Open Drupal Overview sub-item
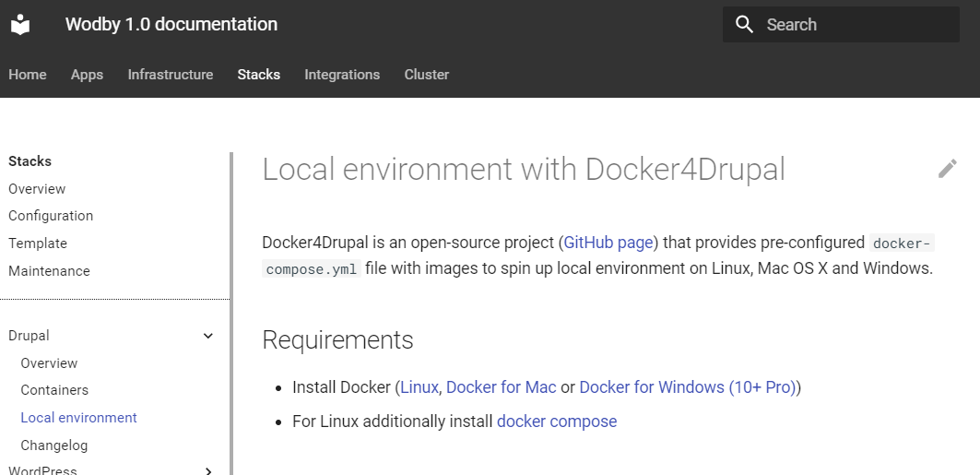Viewport: 980px width, 475px height. (49, 363)
